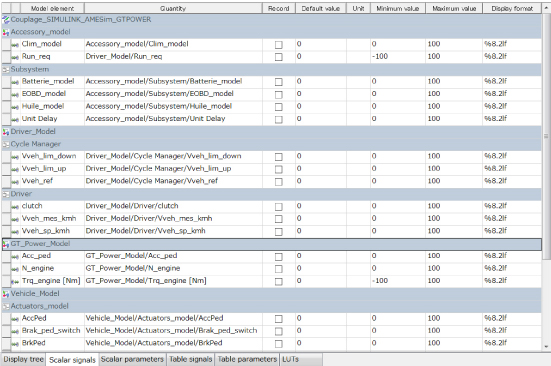Click the Record column header

tap(278, 8)
